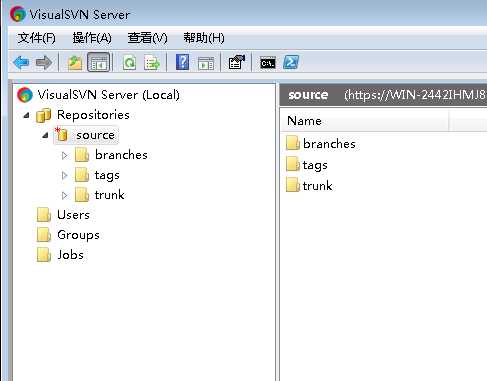Image resolution: width=487 pixels, height=381 pixels.
Task: Click the Groups folder icon
Action: click(x=44, y=235)
